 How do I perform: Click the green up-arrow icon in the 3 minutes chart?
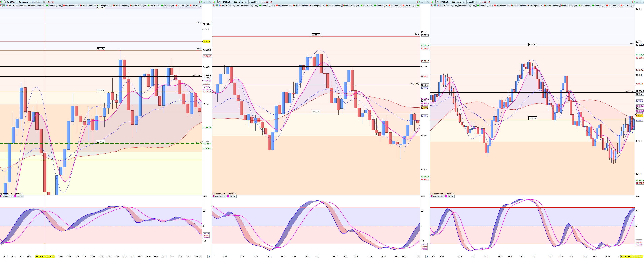(4, 6)
